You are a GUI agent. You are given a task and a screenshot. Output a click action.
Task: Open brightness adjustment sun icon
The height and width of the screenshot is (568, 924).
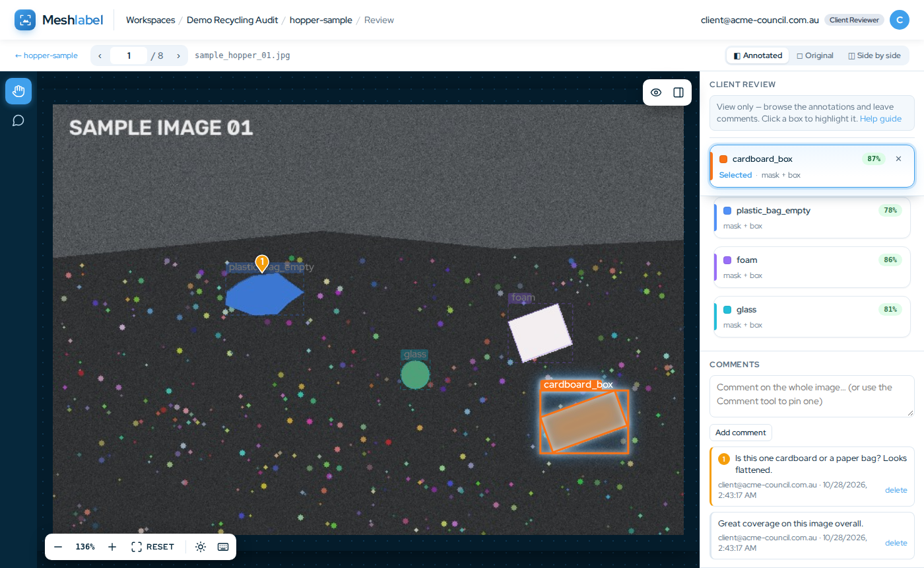click(201, 547)
